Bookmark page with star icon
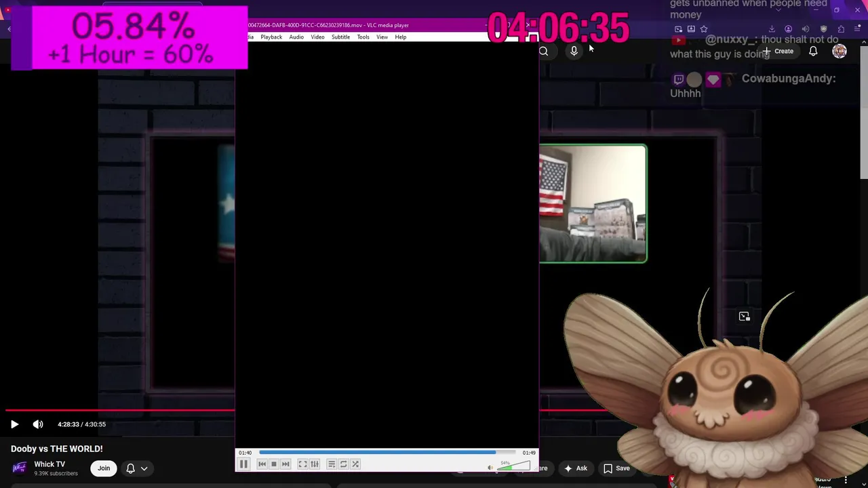The width and height of the screenshot is (868, 488). coord(703,29)
